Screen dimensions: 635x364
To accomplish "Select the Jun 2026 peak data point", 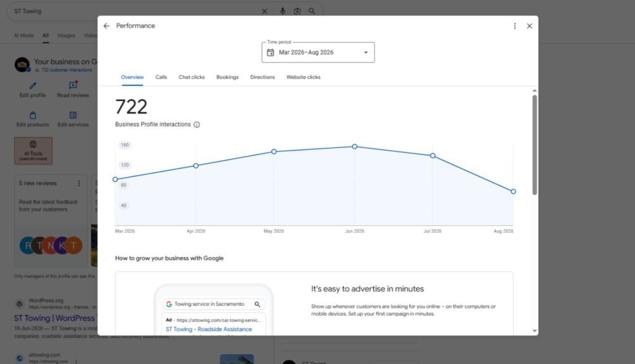I will 354,146.
